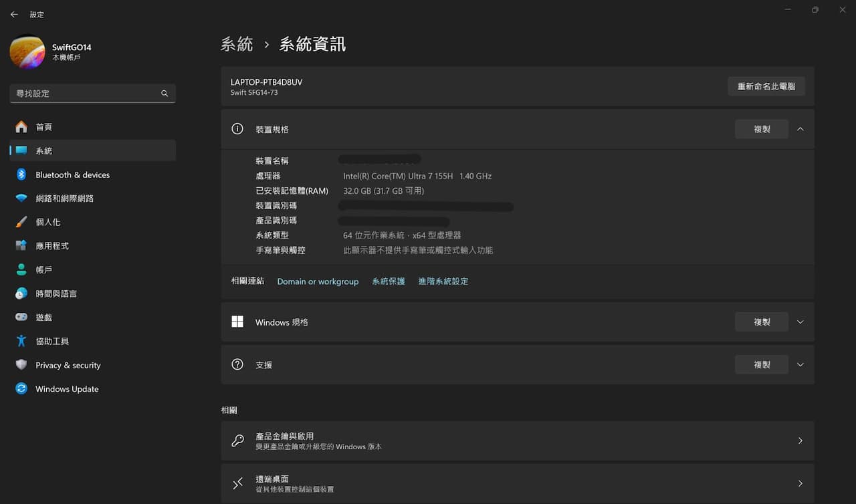Close the 設定 window
Viewport: 856px width, 504px height.
point(842,9)
